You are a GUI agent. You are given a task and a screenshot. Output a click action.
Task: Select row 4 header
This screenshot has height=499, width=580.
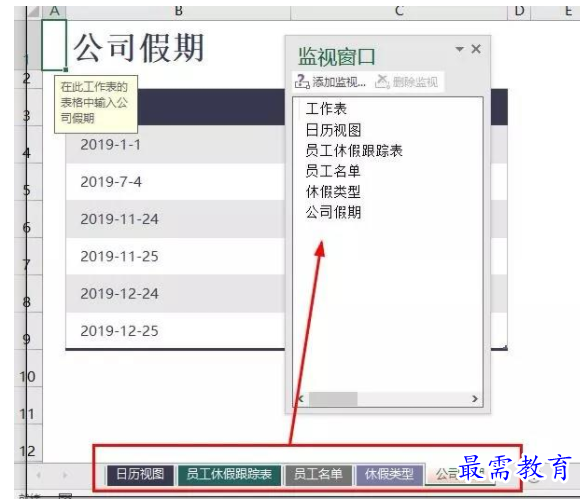[x=27, y=145]
